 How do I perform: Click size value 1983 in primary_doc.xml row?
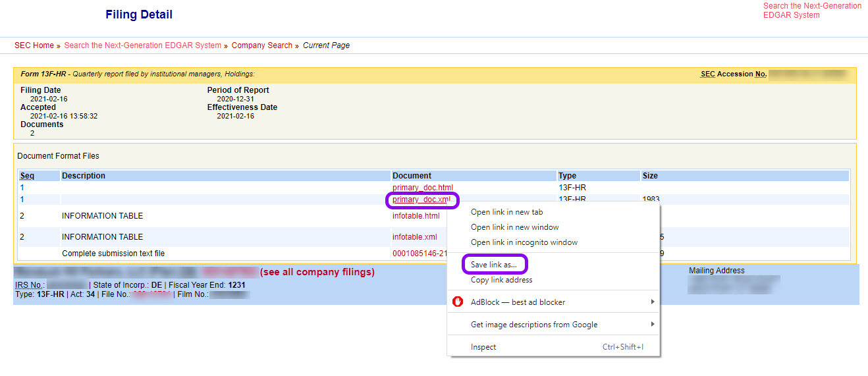tap(651, 199)
